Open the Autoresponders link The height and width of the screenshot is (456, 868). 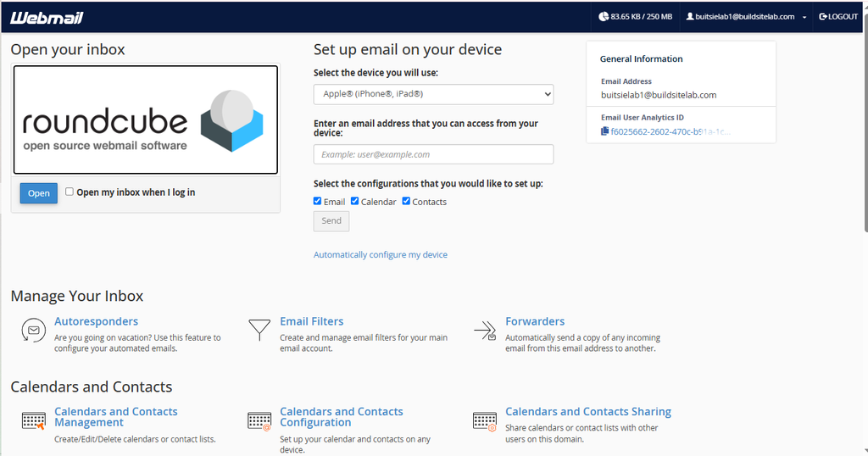click(97, 321)
